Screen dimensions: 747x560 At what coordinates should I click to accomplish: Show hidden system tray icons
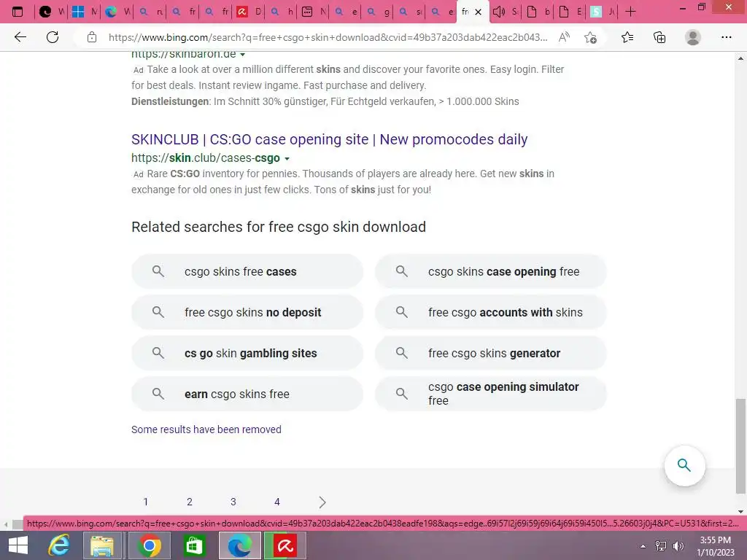click(x=643, y=546)
